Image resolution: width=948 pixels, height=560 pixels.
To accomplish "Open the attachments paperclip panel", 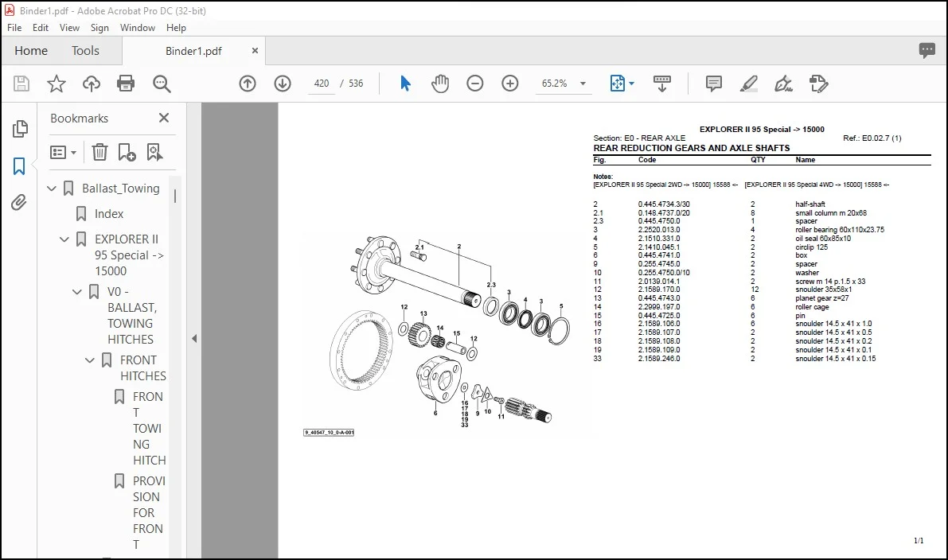I will pyautogui.click(x=19, y=202).
